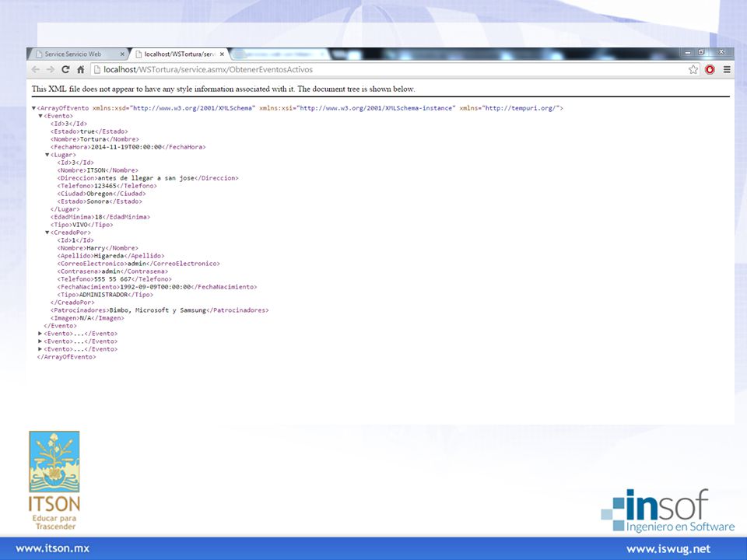
Task: Collapse the Lugar node
Action: coord(47,155)
